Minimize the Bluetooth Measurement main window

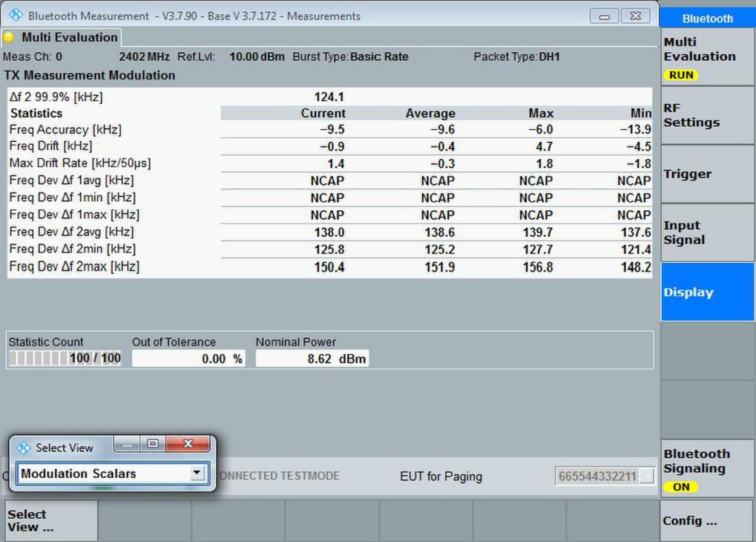coord(604,16)
